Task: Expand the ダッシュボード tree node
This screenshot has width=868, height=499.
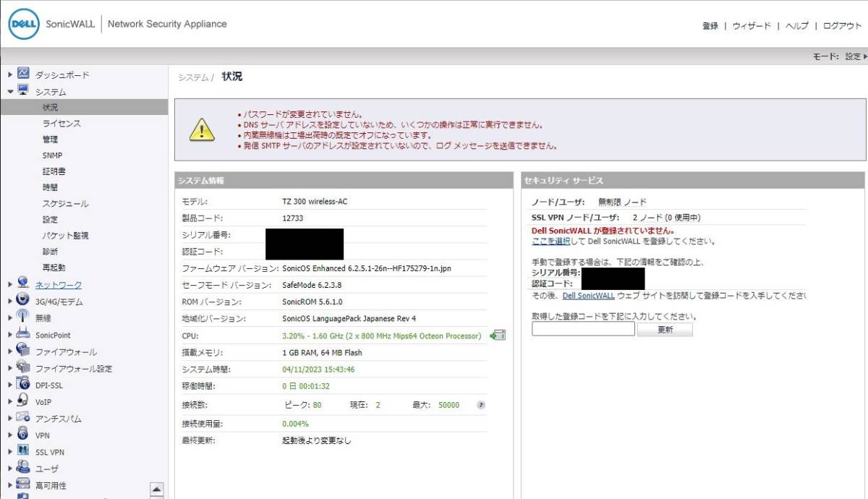Action: (10, 74)
